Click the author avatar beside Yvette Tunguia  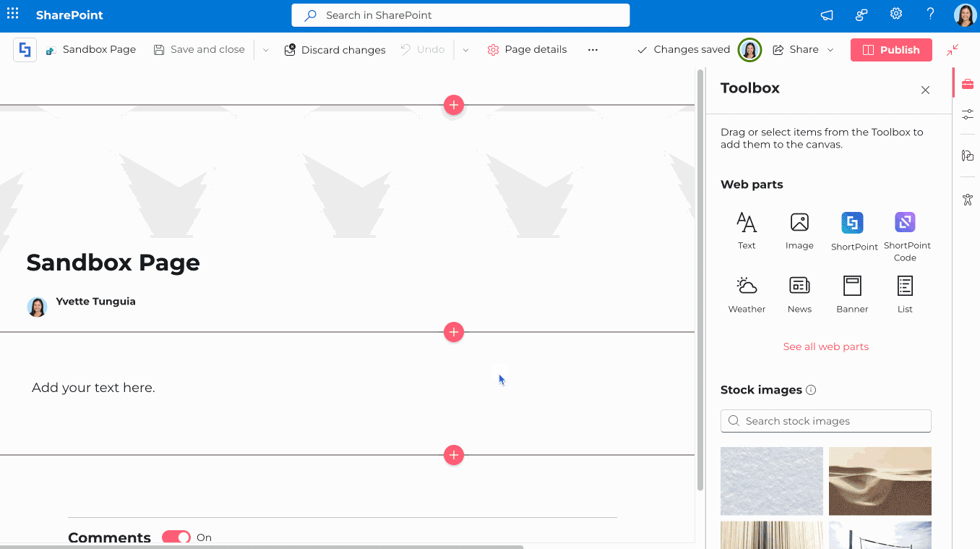click(37, 307)
